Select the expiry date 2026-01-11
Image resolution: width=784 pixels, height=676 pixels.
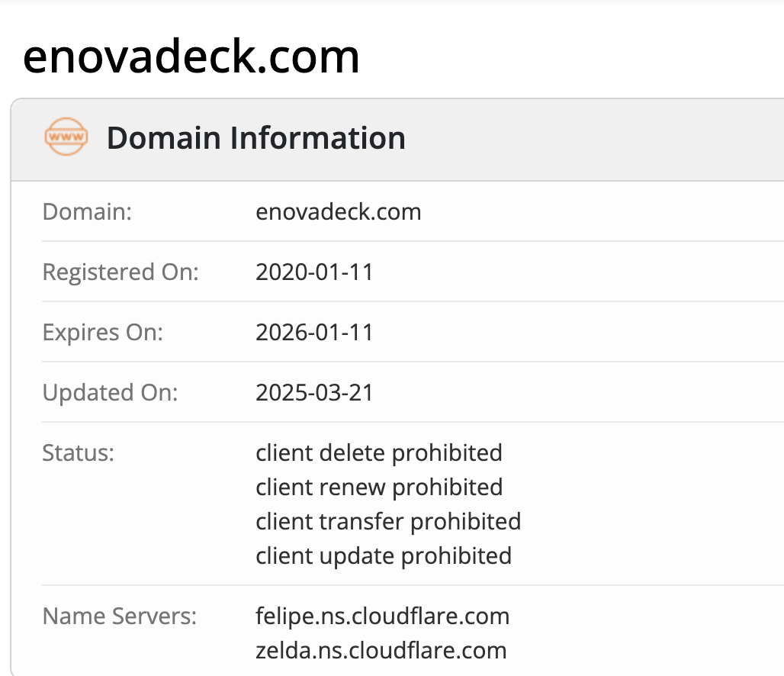coord(314,333)
